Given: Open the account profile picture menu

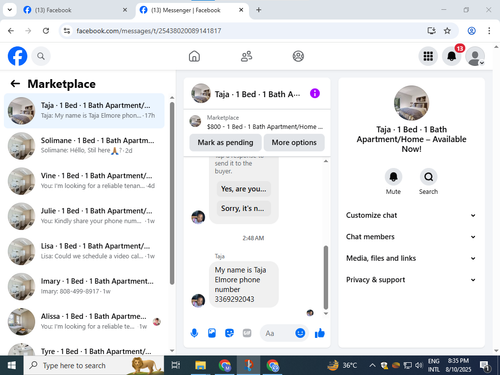Looking at the screenshot, I should tap(475, 56).
